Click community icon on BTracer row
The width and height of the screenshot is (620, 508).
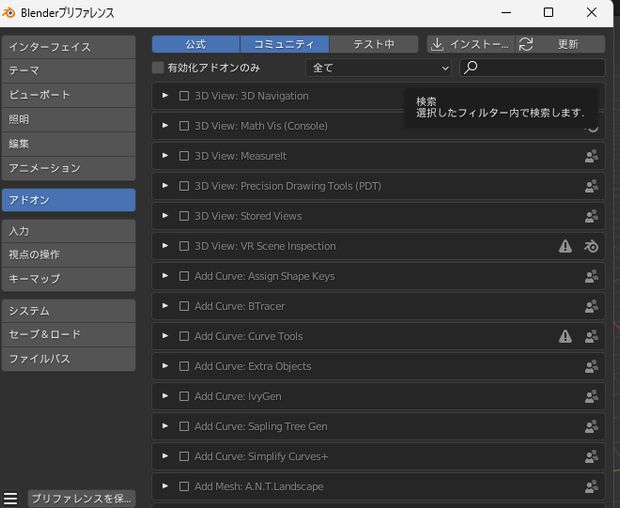(x=591, y=306)
